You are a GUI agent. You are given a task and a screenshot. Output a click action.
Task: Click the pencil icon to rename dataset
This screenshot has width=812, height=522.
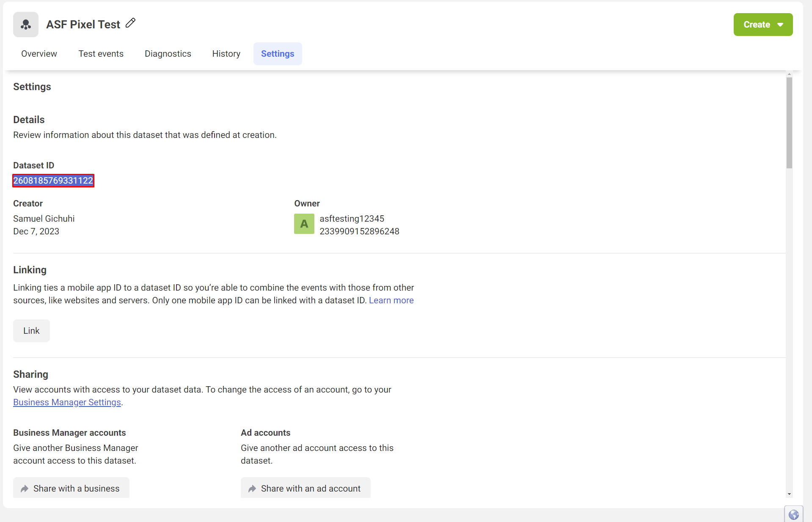click(x=130, y=23)
